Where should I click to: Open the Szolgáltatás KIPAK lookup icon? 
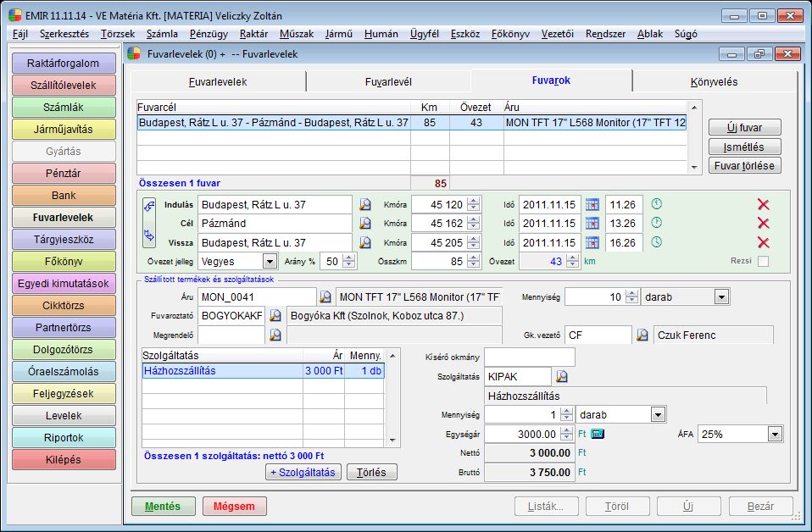[x=562, y=377]
